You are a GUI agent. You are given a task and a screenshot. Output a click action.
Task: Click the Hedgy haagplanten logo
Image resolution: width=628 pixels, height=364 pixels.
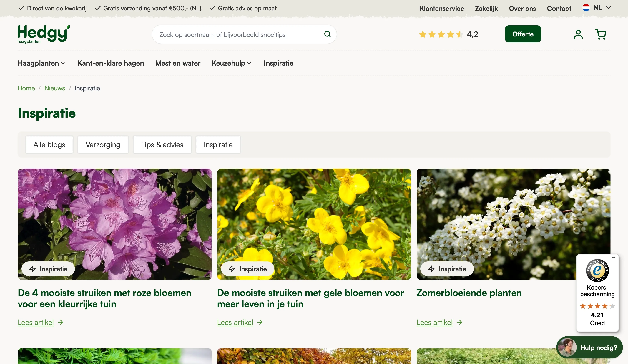click(43, 34)
